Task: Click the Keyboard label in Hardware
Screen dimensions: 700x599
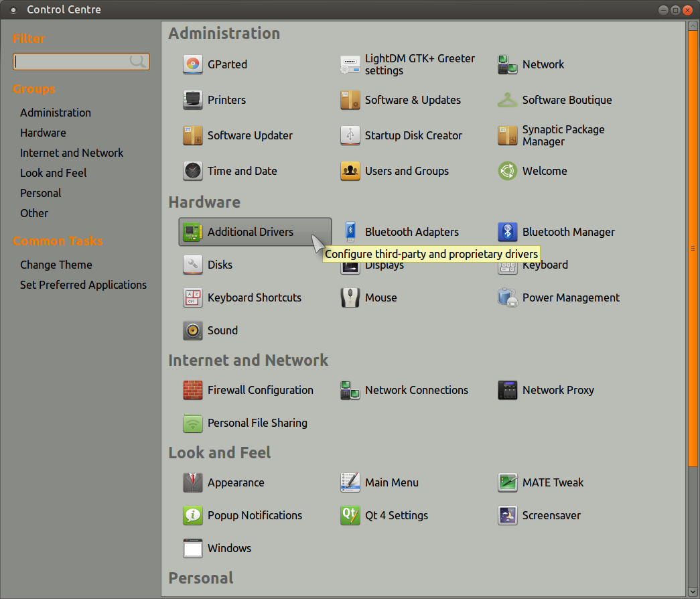Action: [545, 265]
